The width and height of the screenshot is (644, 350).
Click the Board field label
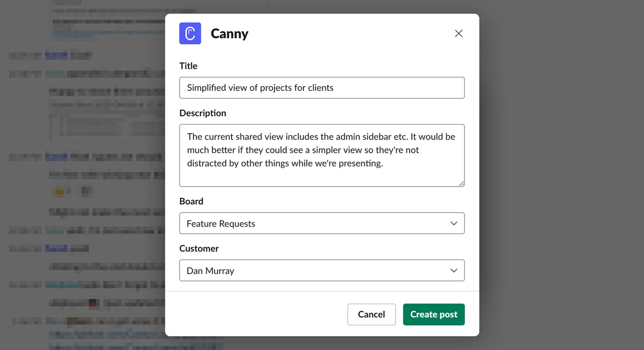(191, 201)
